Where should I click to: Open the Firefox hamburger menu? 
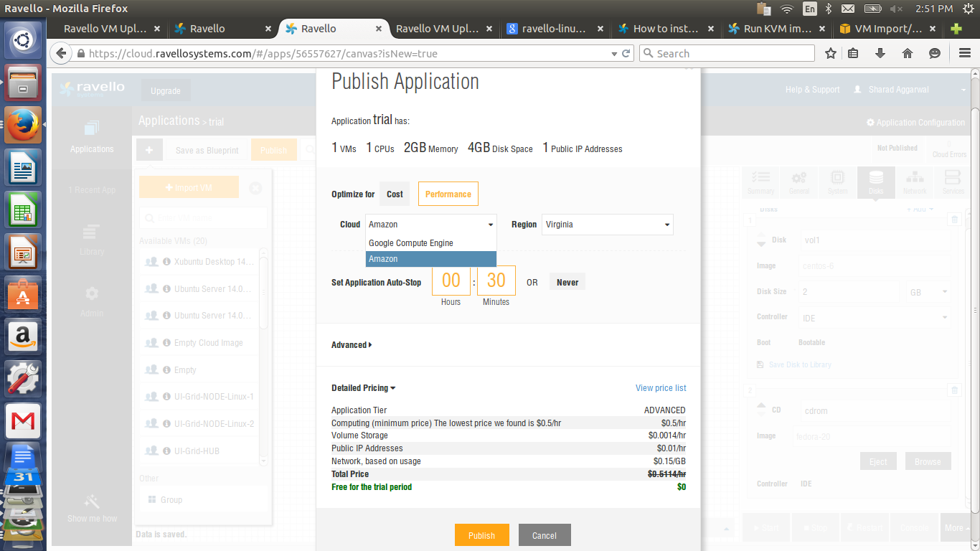965,54
